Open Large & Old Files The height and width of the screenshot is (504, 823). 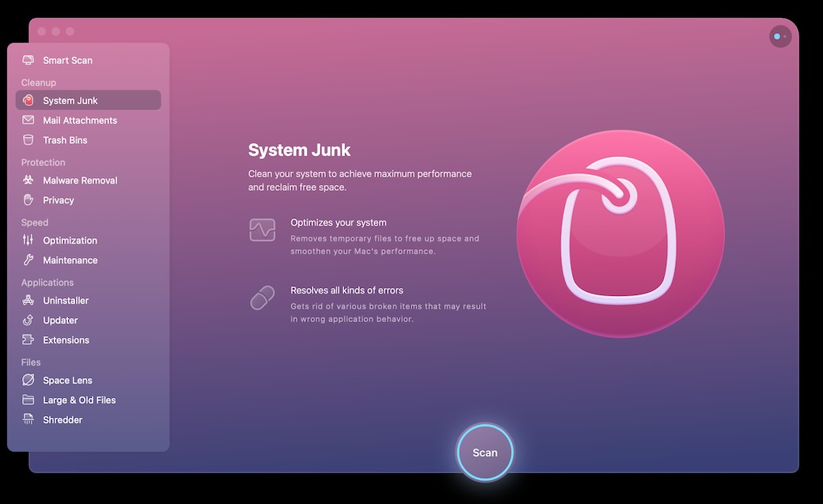(79, 400)
